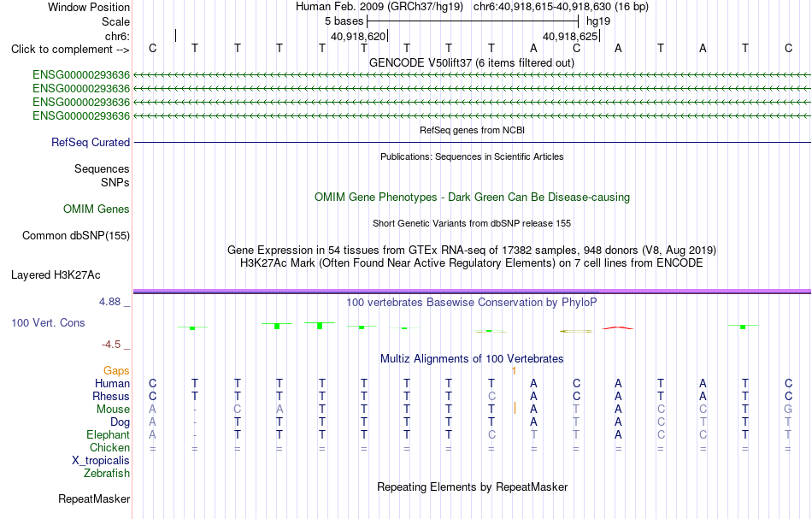Image resolution: width=812 pixels, height=519 pixels.
Task: Click the 'Click to complement -->' label
Action: [70, 50]
